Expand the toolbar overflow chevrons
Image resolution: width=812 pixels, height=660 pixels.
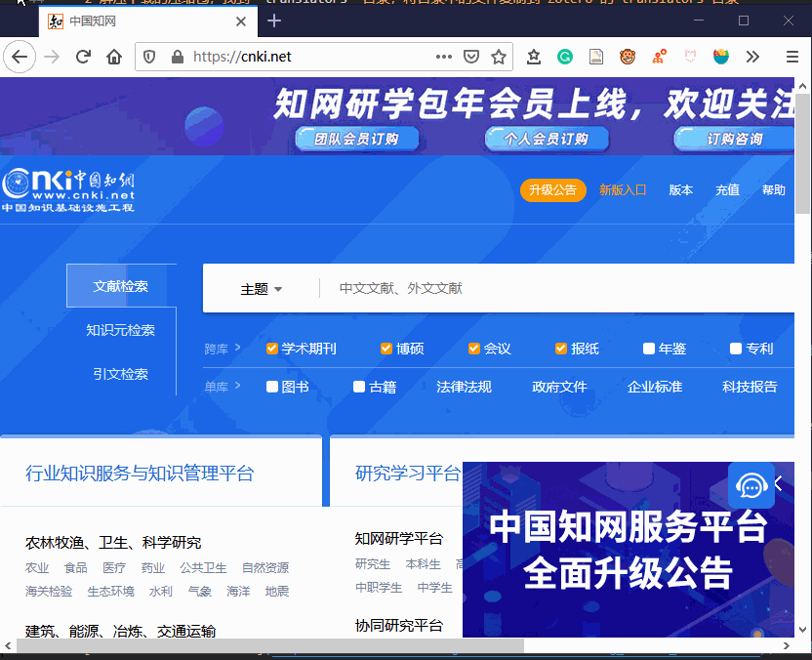point(752,57)
